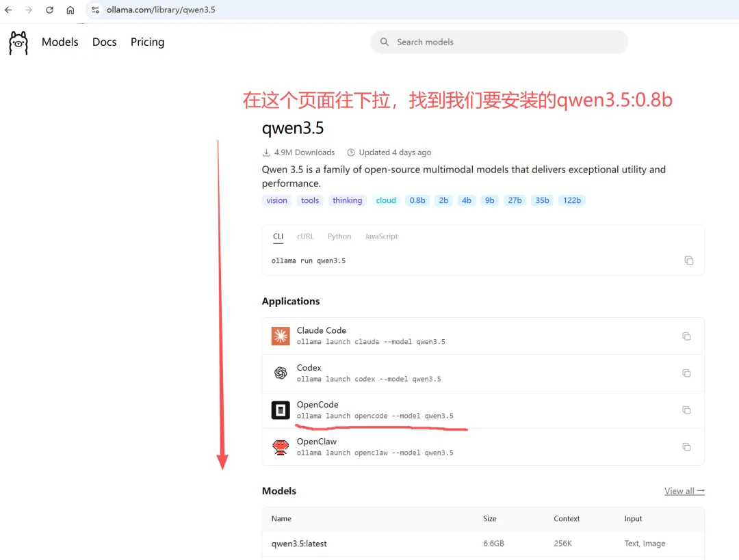This screenshot has width=739, height=560.
Task: Click the cloud tag
Action: coord(386,200)
